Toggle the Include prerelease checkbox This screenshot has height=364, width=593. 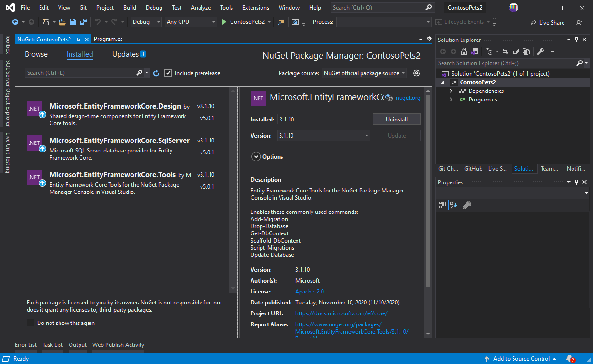pos(168,73)
